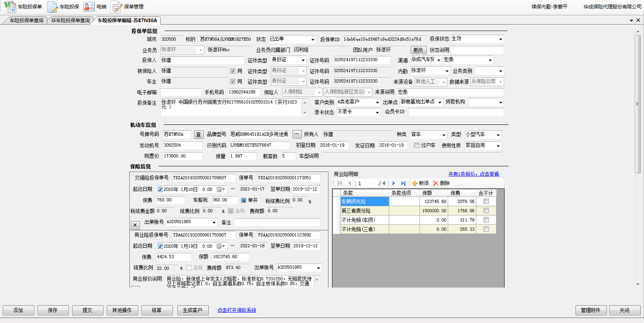Click the 查 lookup button beside 号牌号码
644x323 pixels.
[198, 135]
